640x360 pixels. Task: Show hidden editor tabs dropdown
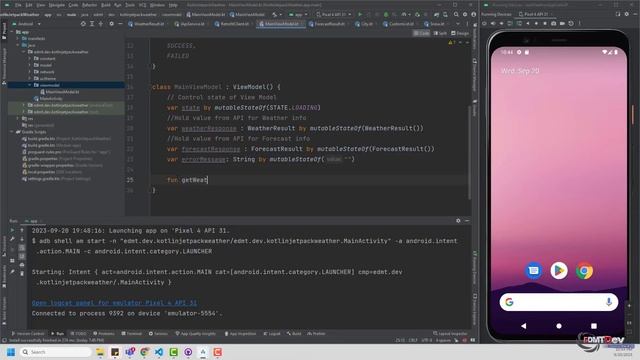tap(458, 24)
